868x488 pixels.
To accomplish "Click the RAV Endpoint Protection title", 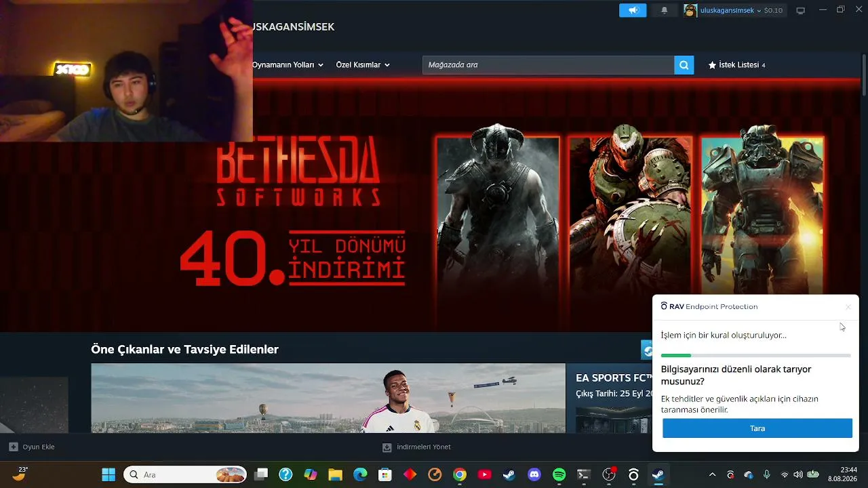I will point(709,307).
